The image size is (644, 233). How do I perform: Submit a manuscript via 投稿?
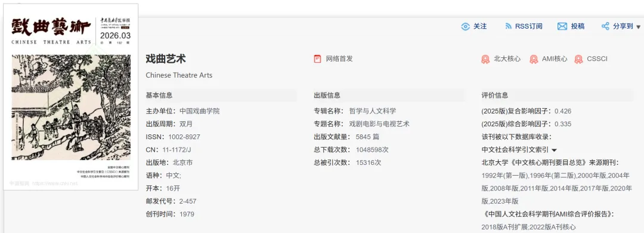577,26
